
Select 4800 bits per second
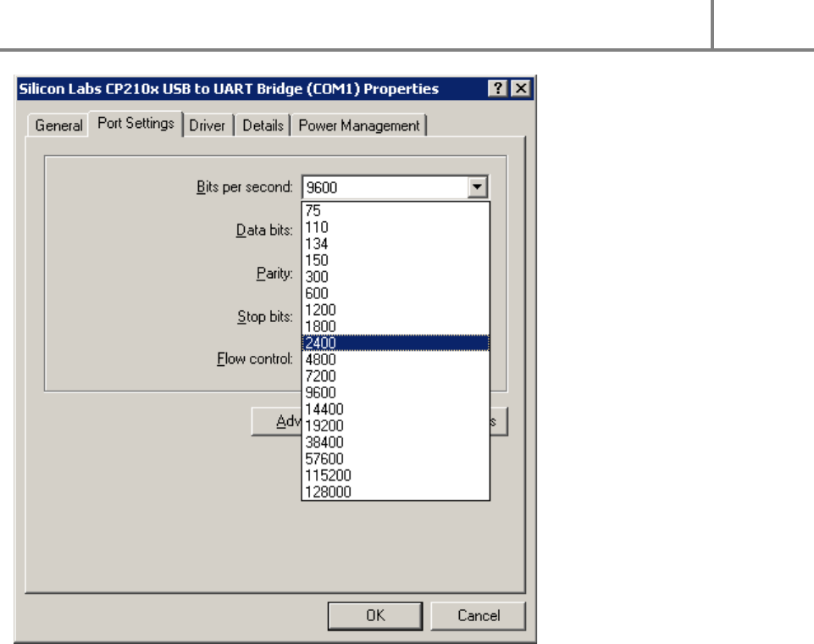coord(396,359)
